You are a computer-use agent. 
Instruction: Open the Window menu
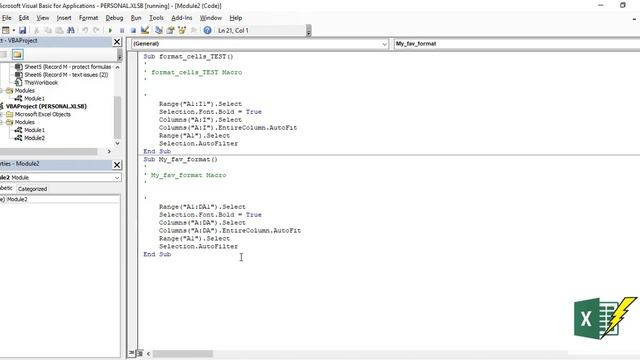click(x=211, y=18)
